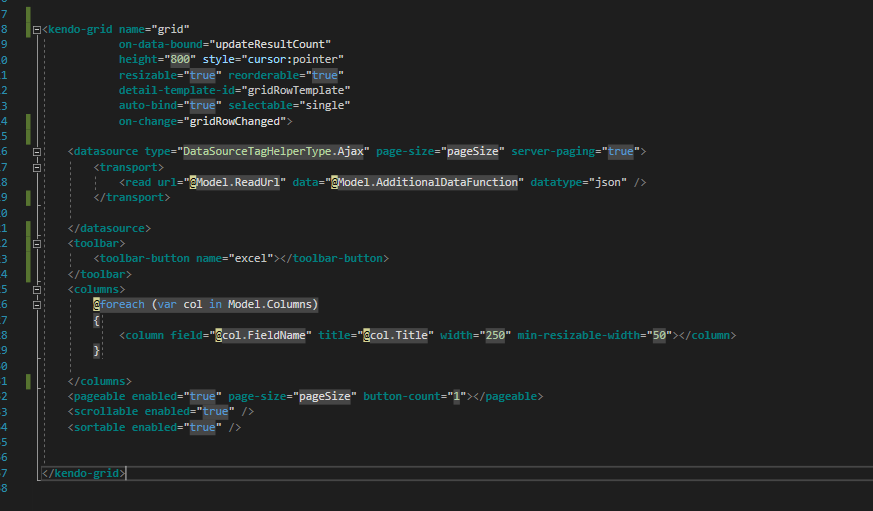Click the closing columns tag
873x511 pixels.
pos(100,381)
